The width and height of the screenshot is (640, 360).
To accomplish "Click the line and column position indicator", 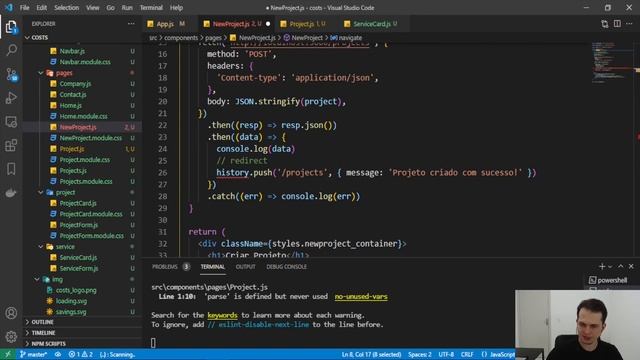I will [x=371, y=354].
